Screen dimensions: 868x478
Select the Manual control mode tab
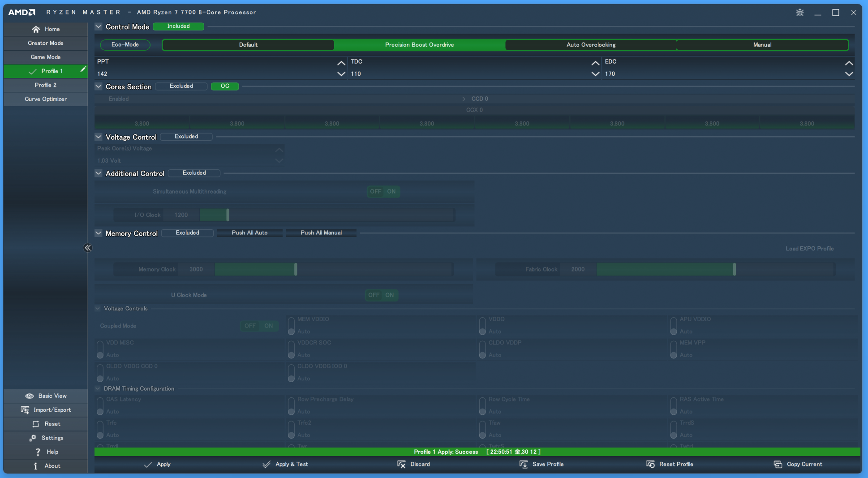762,45
